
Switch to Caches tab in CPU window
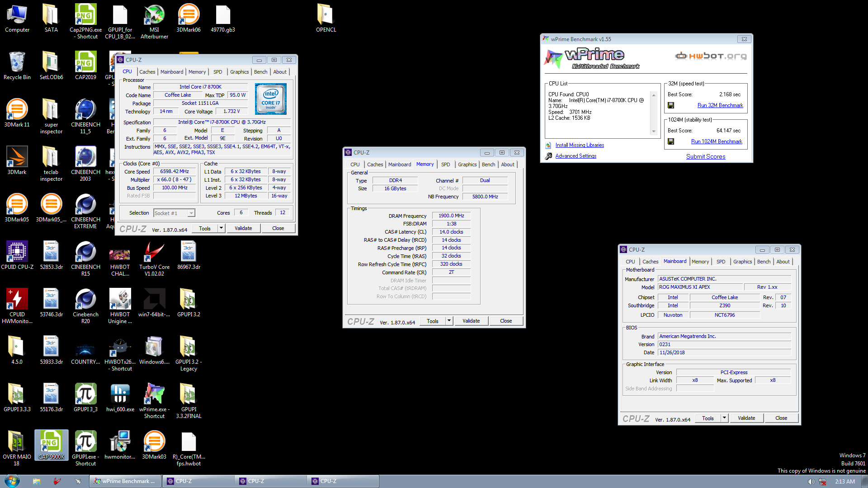coord(147,72)
